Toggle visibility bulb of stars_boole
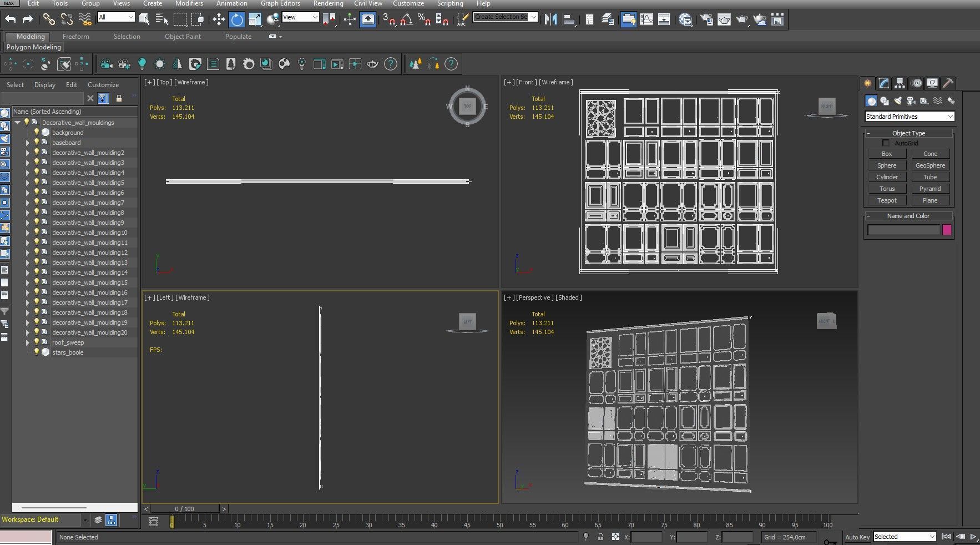980x545 pixels. [x=37, y=352]
